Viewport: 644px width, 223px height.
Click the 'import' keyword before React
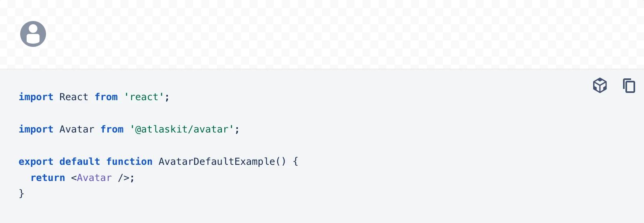36,97
